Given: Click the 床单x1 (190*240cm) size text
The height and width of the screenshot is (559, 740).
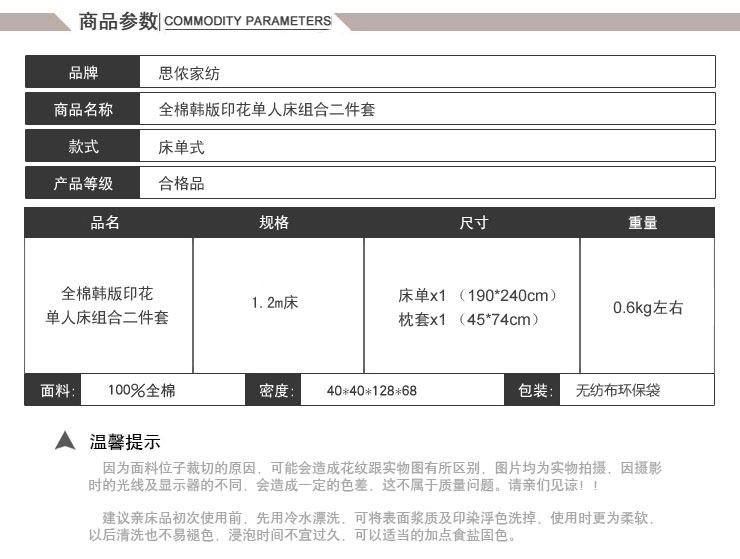Looking at the screenshot, I should (477, 295).
